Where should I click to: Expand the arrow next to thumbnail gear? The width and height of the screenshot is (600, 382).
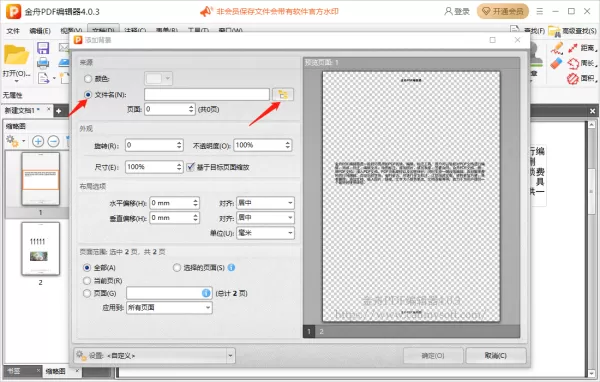tap(24, 141)
